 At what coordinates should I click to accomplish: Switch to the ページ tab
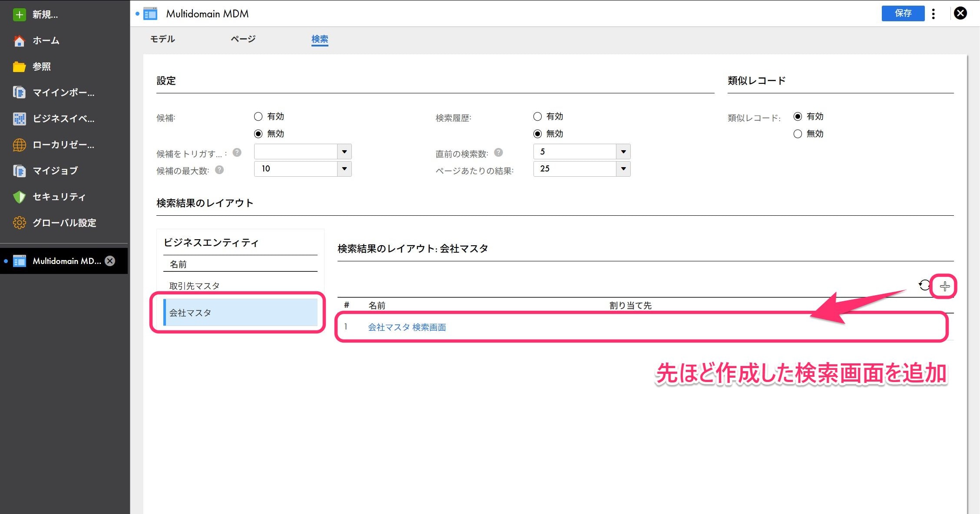click(243, 39)
